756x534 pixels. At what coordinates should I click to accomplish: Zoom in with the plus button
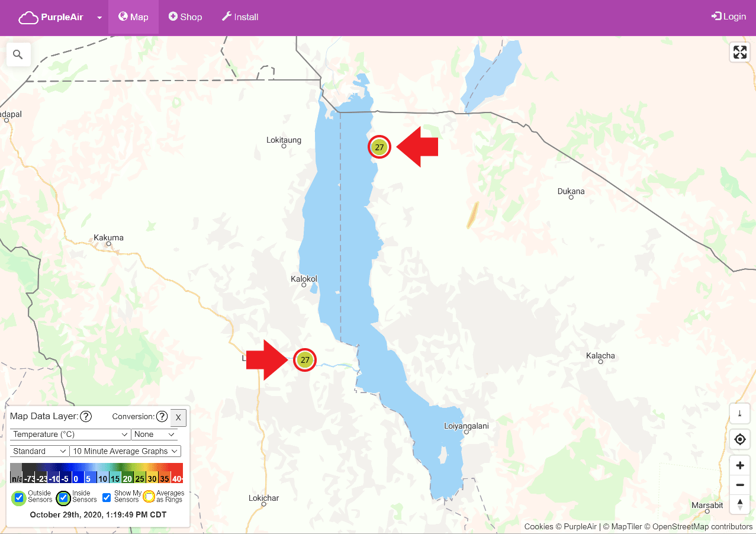click(739, 466)
